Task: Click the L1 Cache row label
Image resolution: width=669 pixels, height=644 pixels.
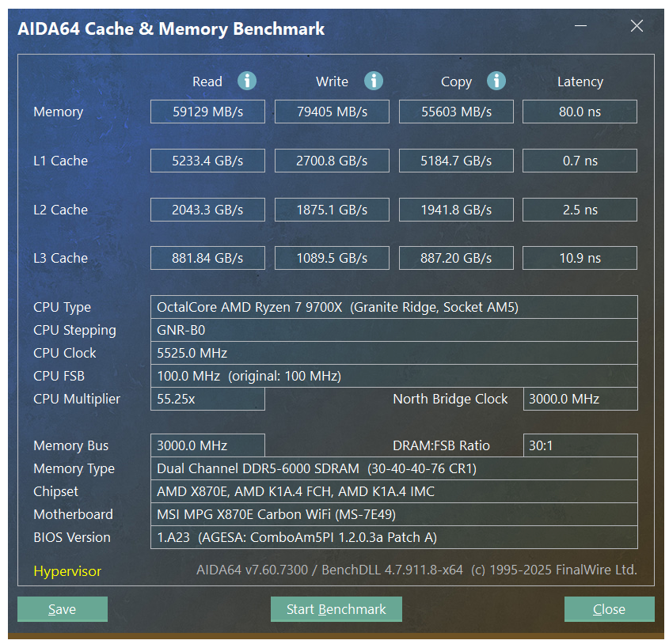Action: point(61,161)
